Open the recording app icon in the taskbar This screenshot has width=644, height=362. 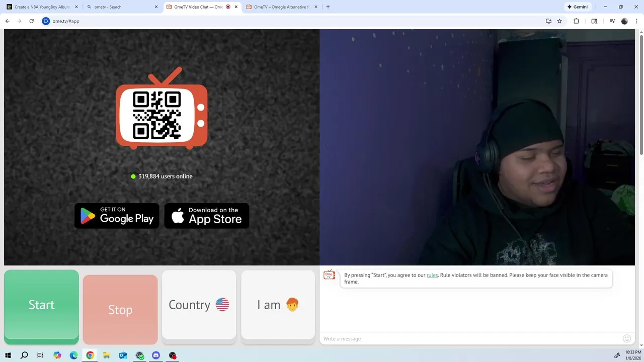click(x=173, y=355)
